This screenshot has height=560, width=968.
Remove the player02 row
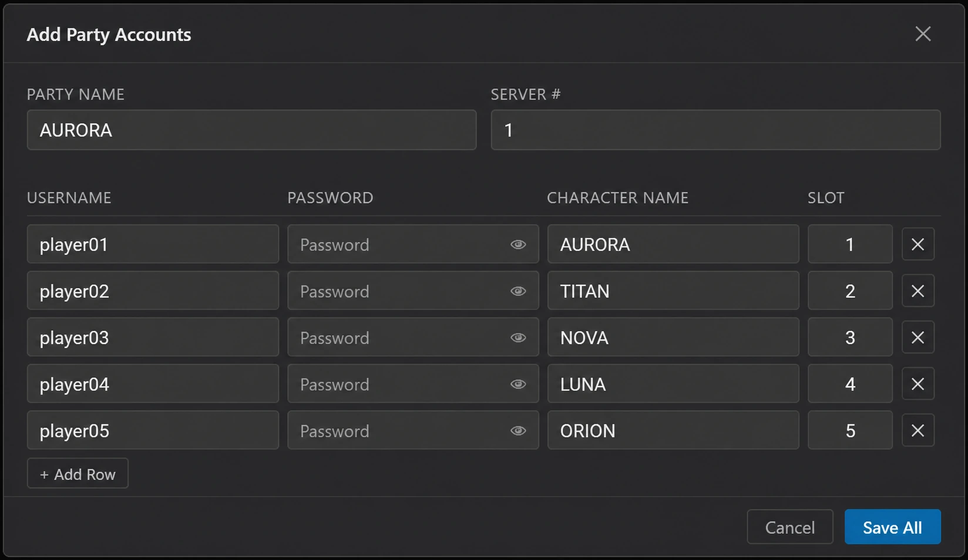[918, 291]
